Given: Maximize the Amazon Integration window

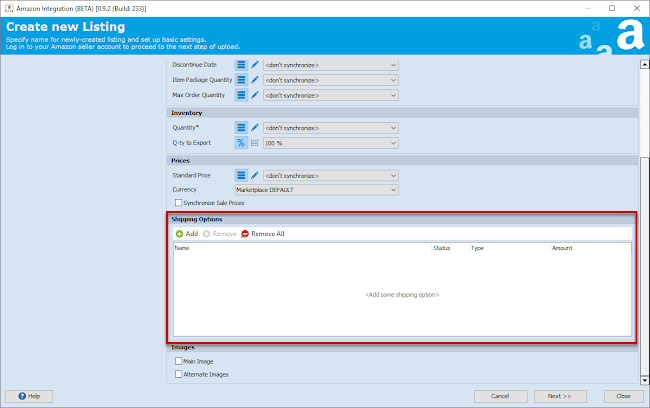Looking at the screenshot, I should pos(612,8).
